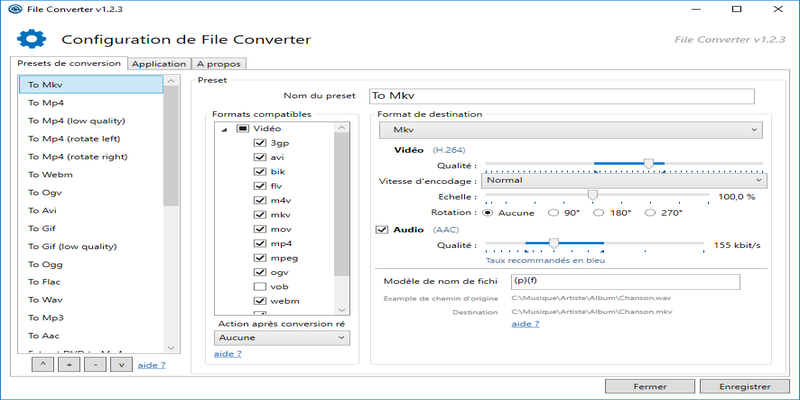Switch to Presets de conversion tab
The height and width of the screenshot is (400, 800).
[x=69, y=63]
